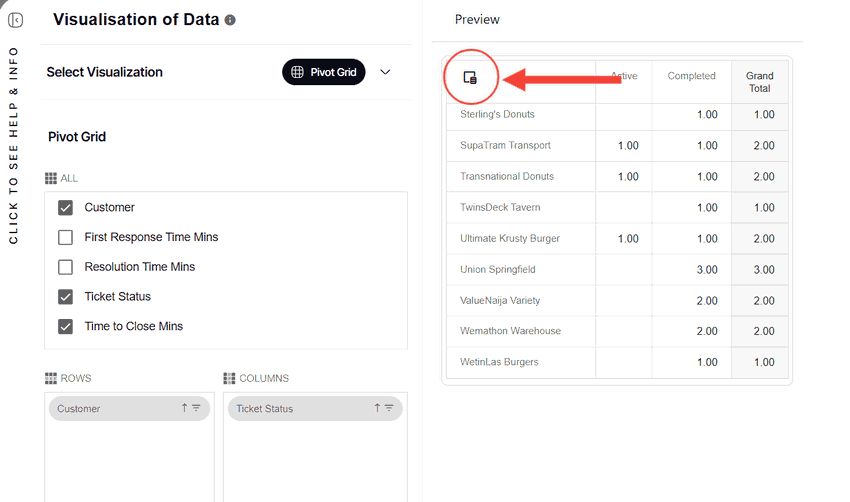Check the Resolution Time Mins checkbox
The image size is (850, 502).
coord(66,267)
